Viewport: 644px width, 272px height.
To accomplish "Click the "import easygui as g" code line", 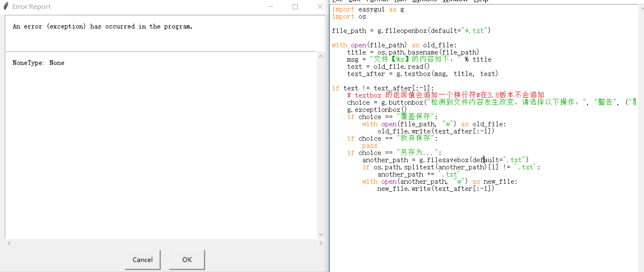I will click(368, 9).
